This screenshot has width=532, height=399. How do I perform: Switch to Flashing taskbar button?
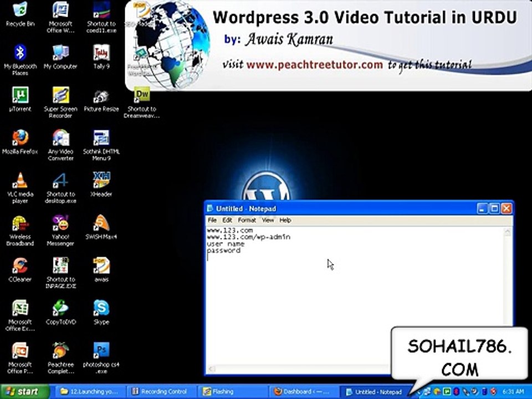pos(232,392)
